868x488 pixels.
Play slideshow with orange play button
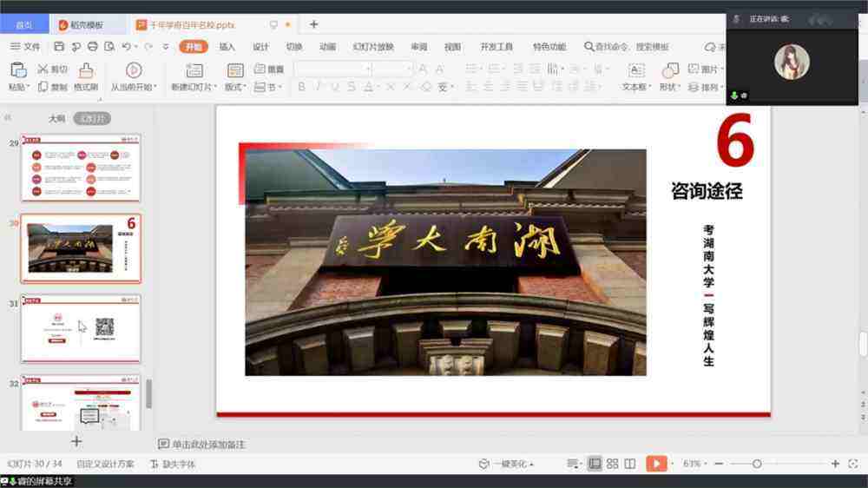[x=656, y=464]
